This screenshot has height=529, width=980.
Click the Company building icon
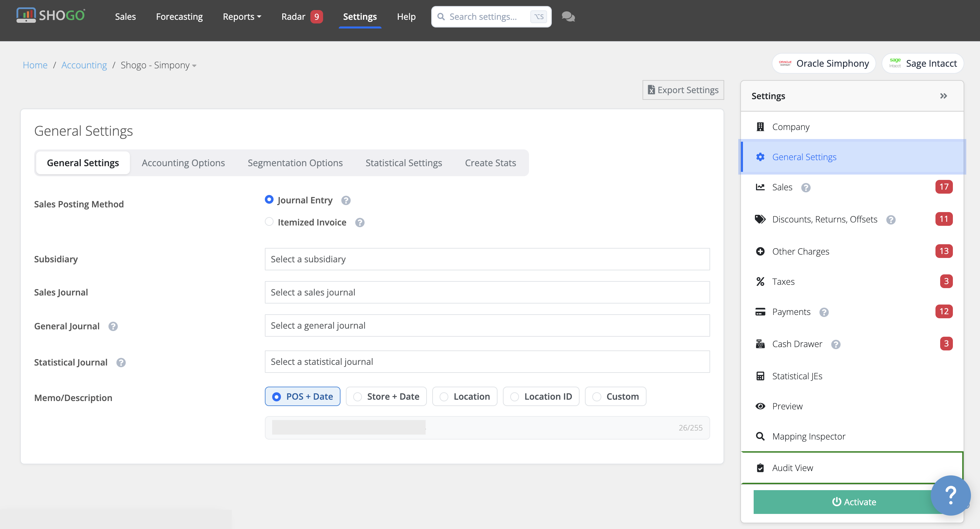click(x=760, y=127)
